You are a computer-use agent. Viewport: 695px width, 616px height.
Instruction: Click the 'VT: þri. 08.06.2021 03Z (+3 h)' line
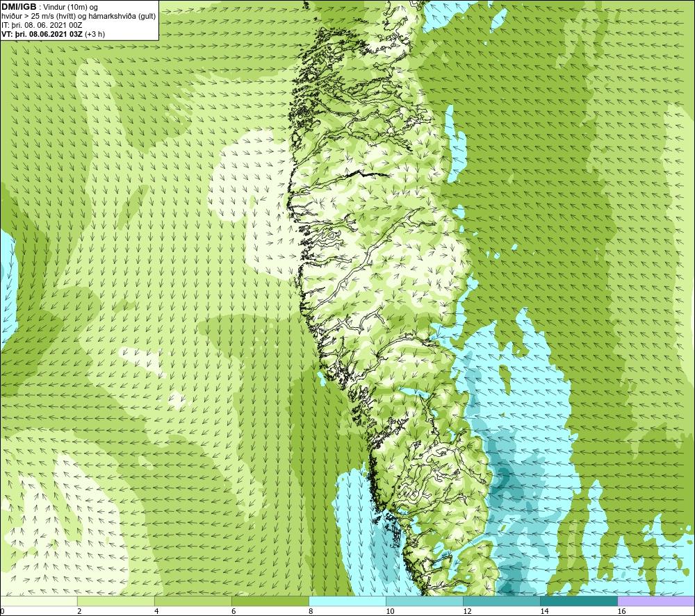54,33
